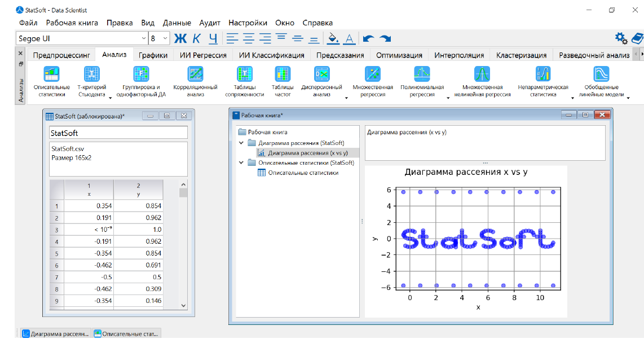Viewport: 644px width, 343px height.
Task: Start the Дисперсионный анализ tool
Action: pos(321,82)
